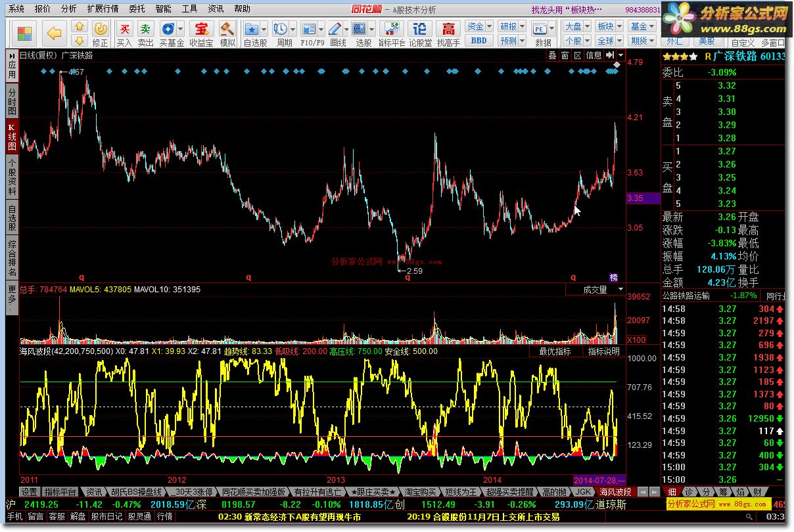This screenshot has width=794, height=532.
Task: Open the 研报 dropdown in the toolbar
Action: 512,27
